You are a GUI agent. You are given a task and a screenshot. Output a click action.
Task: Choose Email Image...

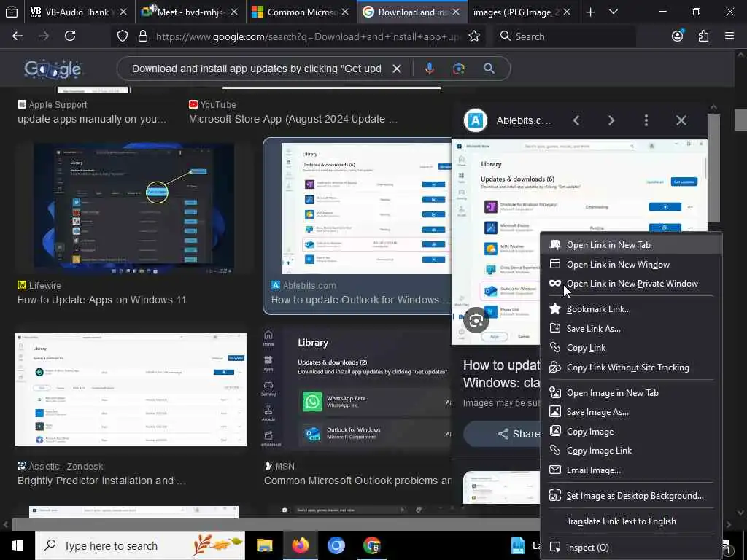coord(632,470)
